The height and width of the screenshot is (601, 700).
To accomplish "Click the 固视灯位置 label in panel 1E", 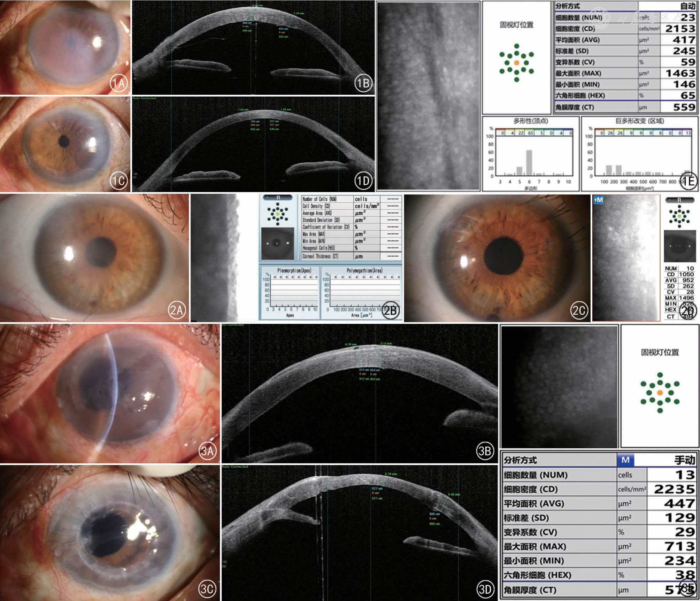I will coord(516,25).
